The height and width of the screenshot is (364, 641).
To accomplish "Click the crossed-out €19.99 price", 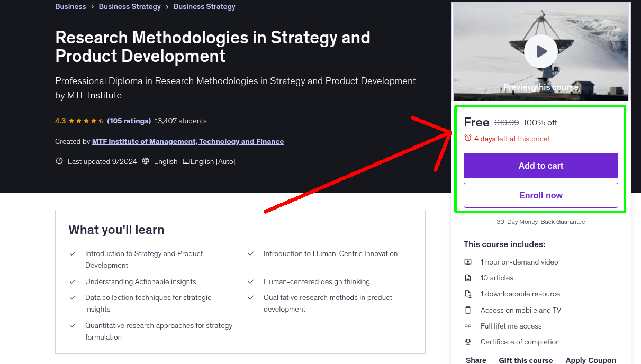I will tap(507, 122).
